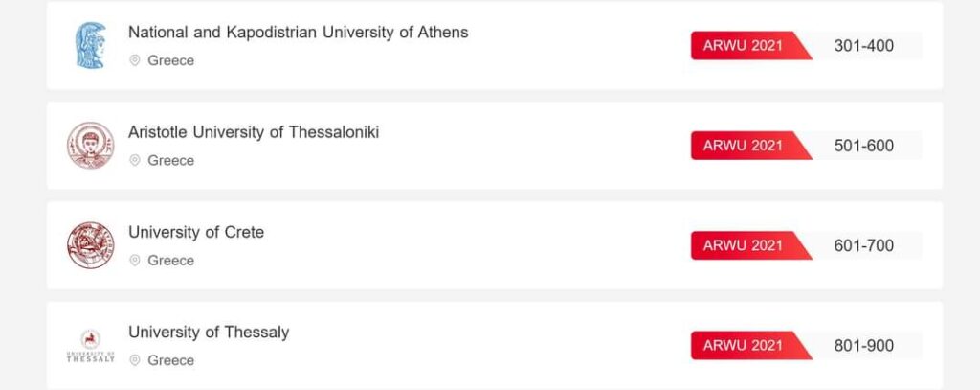This screenshot has width=980, height=390.
Task: Click the 501-600 rank value
Action: pos(864,146)
